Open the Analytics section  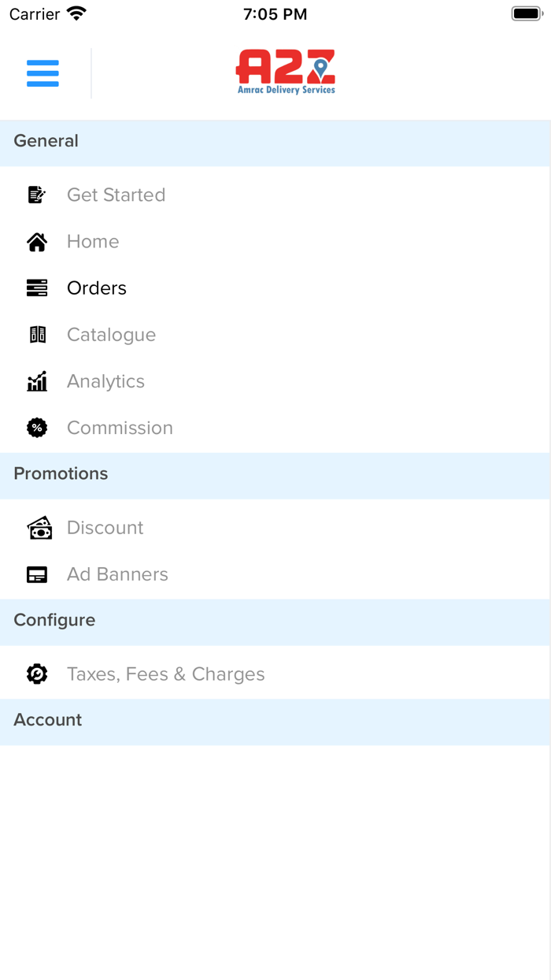pos(105,380)
